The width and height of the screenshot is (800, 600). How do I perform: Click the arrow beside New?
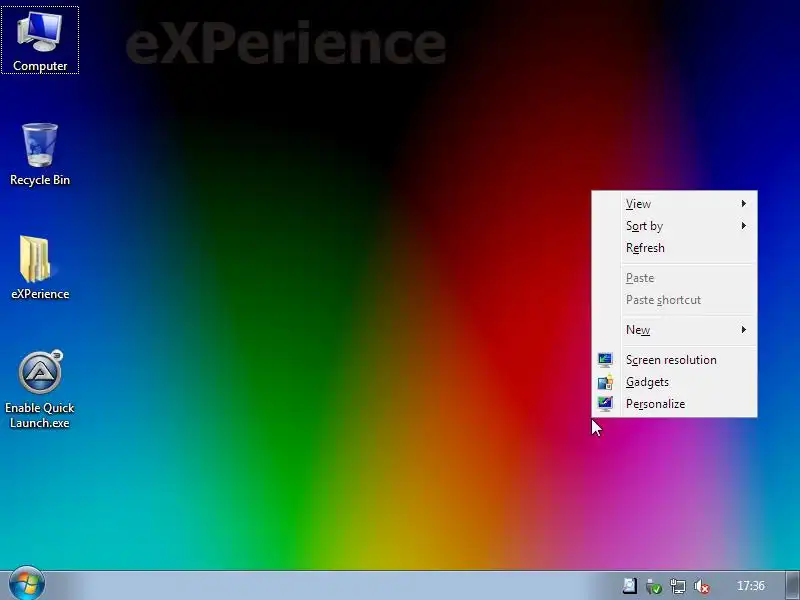click(744, 330)
